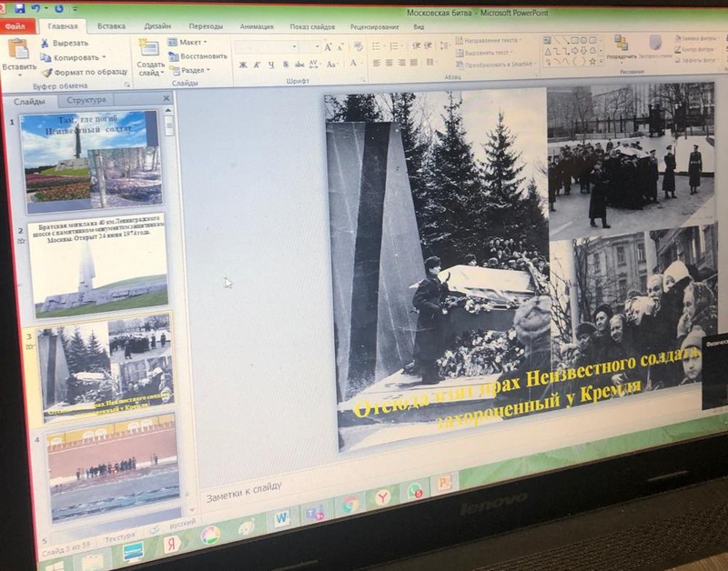Increase the list indent level
The height and width of the screenshot is (571, 728).
(428, 45)
